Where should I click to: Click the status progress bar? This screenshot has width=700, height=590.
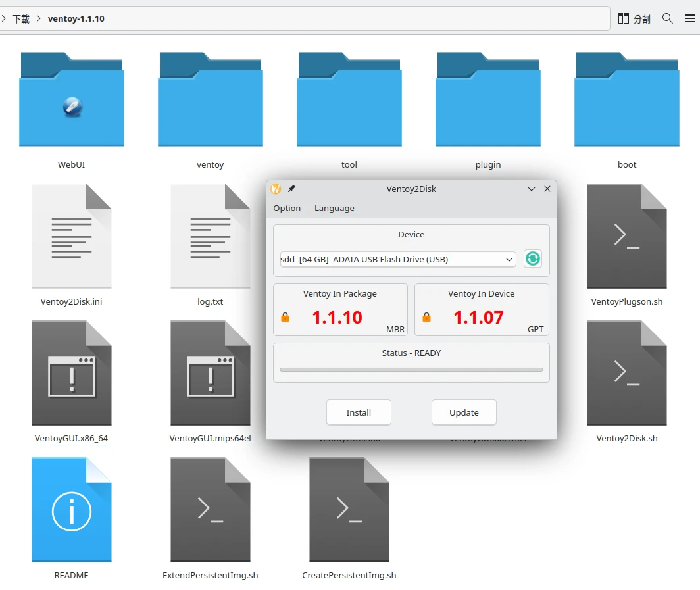click(411, 370)
